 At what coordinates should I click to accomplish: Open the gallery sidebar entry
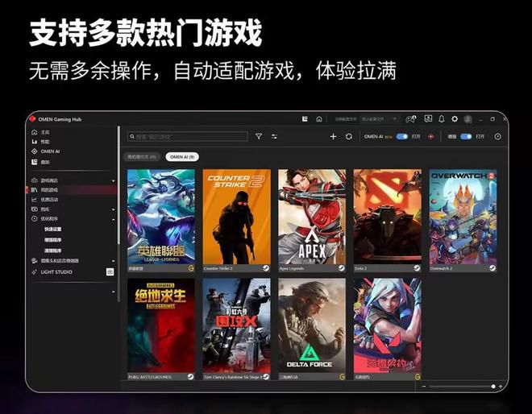40,209
